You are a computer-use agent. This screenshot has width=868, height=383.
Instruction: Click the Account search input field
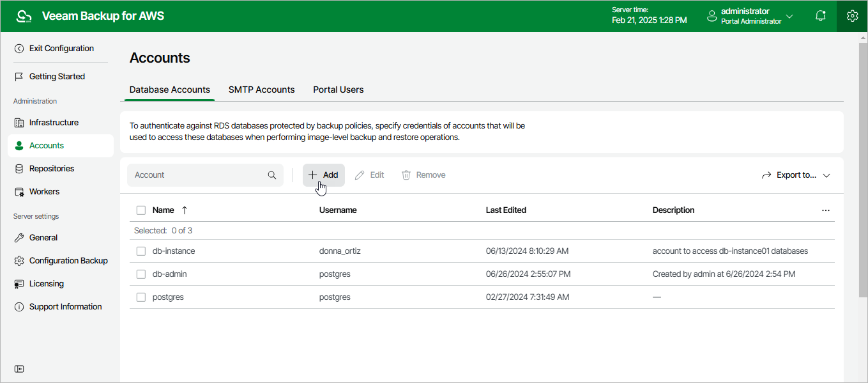tap(198, 175)
